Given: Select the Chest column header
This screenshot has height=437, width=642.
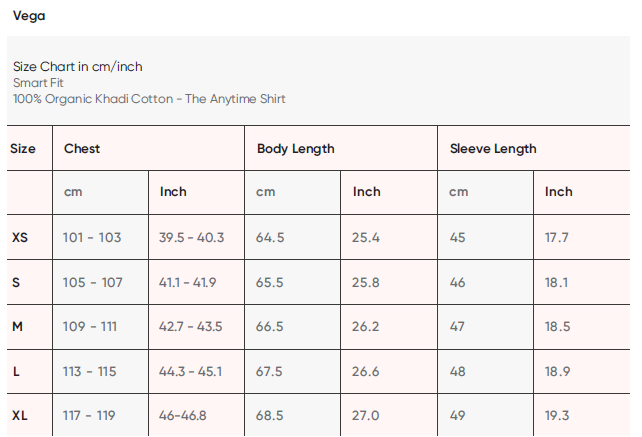Looking at the screenshot, I should coord(82,149).
